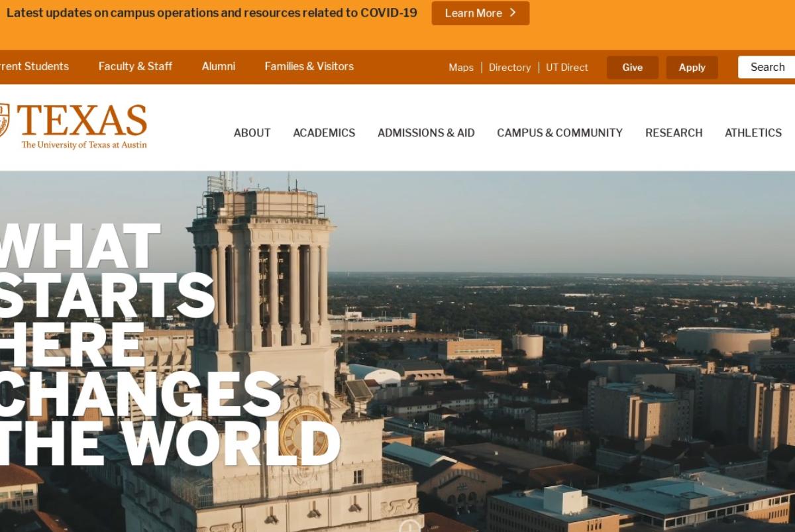Click the Texas university logo
The width and height of the screenshot is (795, 532).
click(73, 126)
